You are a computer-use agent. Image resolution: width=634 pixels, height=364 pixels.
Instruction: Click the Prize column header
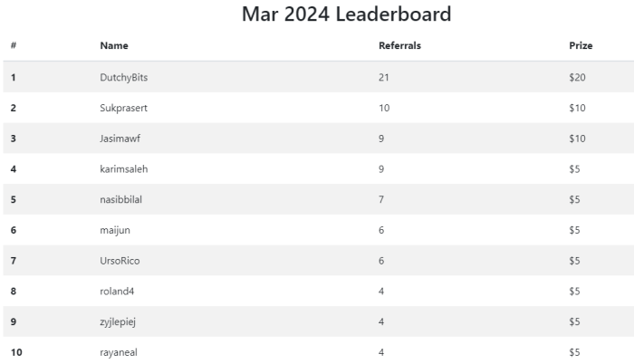[x=581, y=45]
